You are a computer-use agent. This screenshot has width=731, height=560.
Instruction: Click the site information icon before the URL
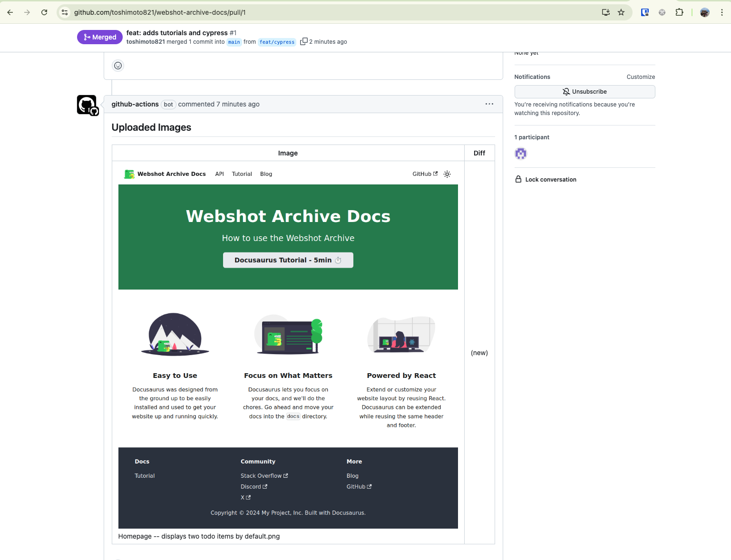click(x=64, y=12)
